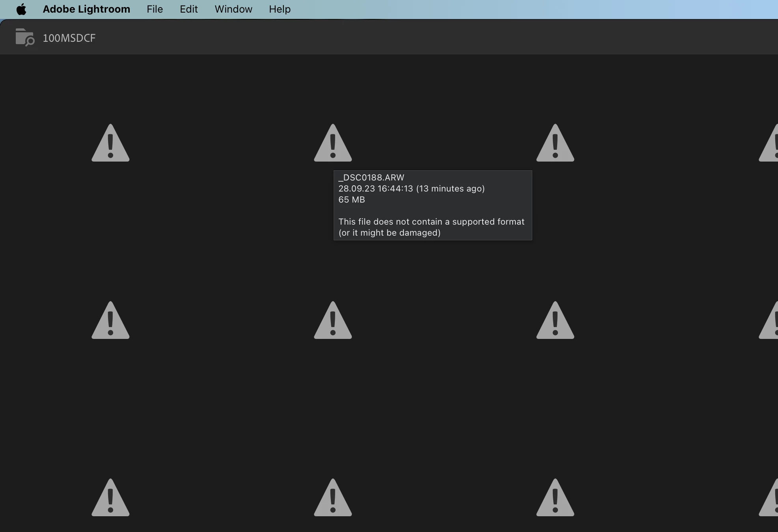Viewport: 778px width, 532px height.
Task: Select the warning thumbnail directly above the _DSC0188.ARW tooltip
Action: click(x=333, y=144)
